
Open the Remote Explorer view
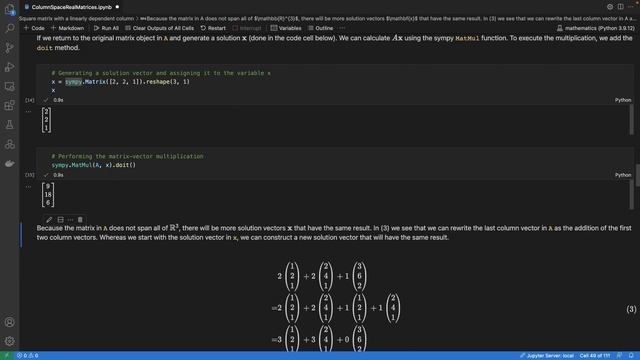pos(9,86)
